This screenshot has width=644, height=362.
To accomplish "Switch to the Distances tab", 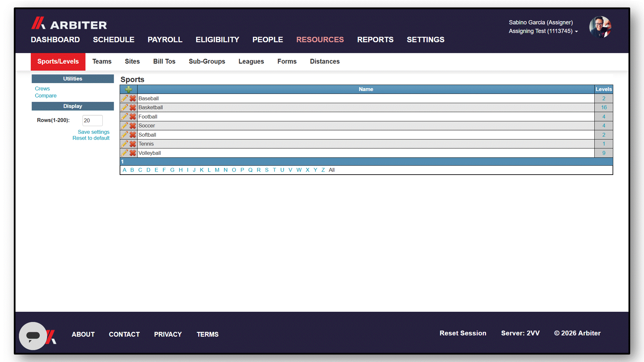I will coord(325,62).
